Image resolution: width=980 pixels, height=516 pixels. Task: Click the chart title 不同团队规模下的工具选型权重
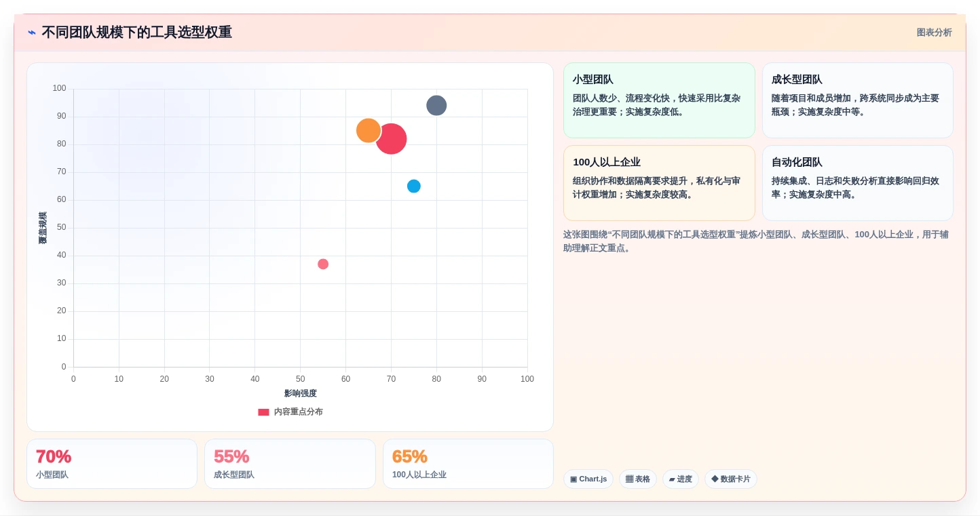[136, 33]
